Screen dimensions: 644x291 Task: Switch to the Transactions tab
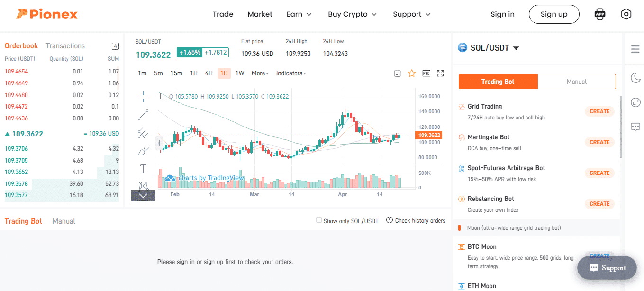pyautogui.click(x=65, y=46)
